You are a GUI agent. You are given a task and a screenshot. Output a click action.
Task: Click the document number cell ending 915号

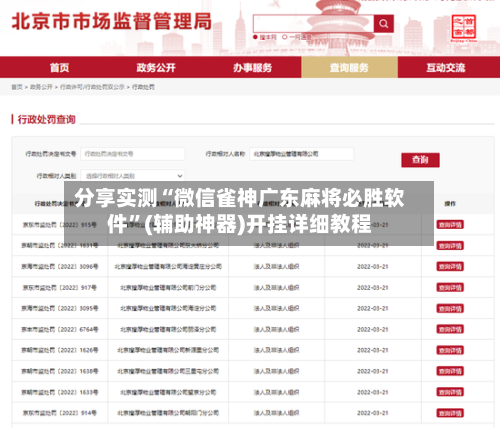[x=60, y=225]
